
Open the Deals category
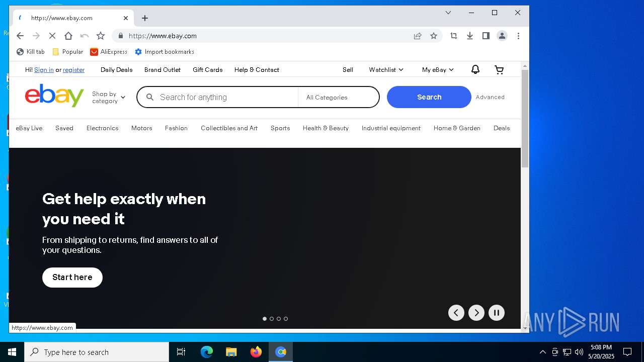pyautogui.click(x=502, y=128)
